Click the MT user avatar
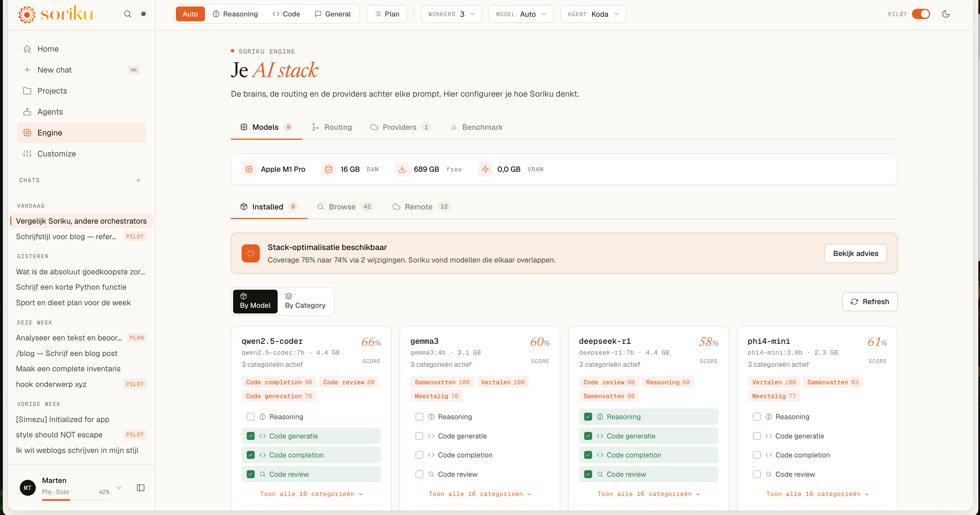Screen dimensions: 980x515 28,488
